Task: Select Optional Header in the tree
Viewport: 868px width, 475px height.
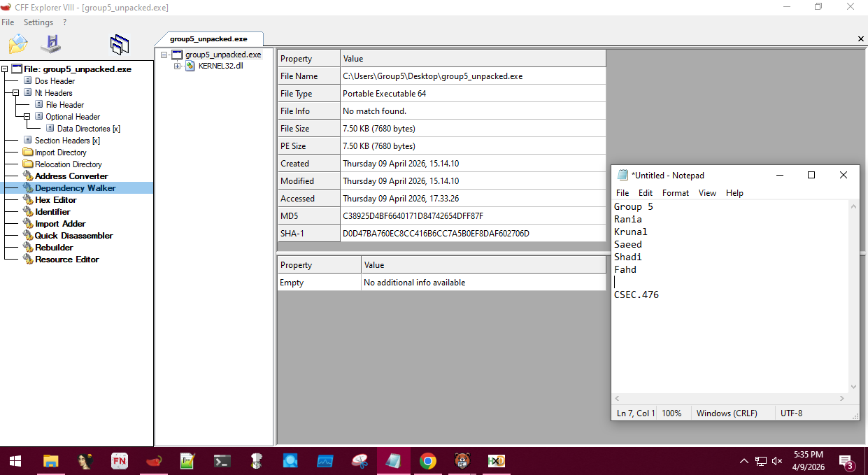Action: [x=73, y=117]
